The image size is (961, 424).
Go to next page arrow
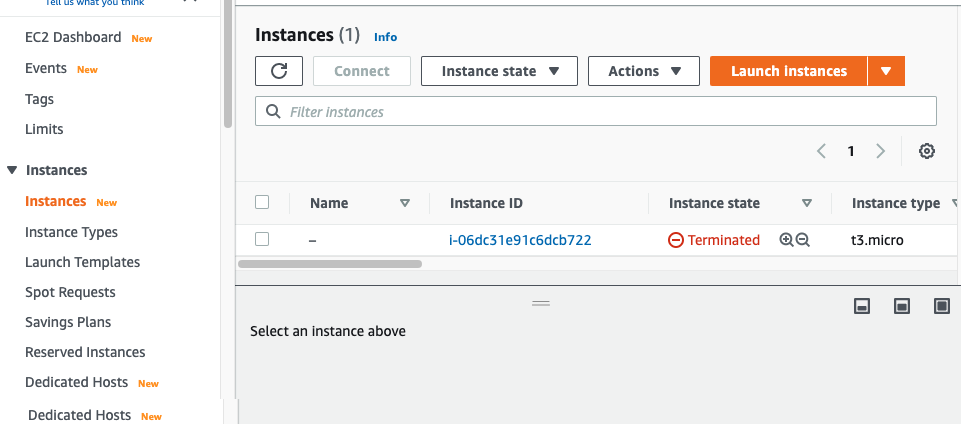(x=881, y=151)
